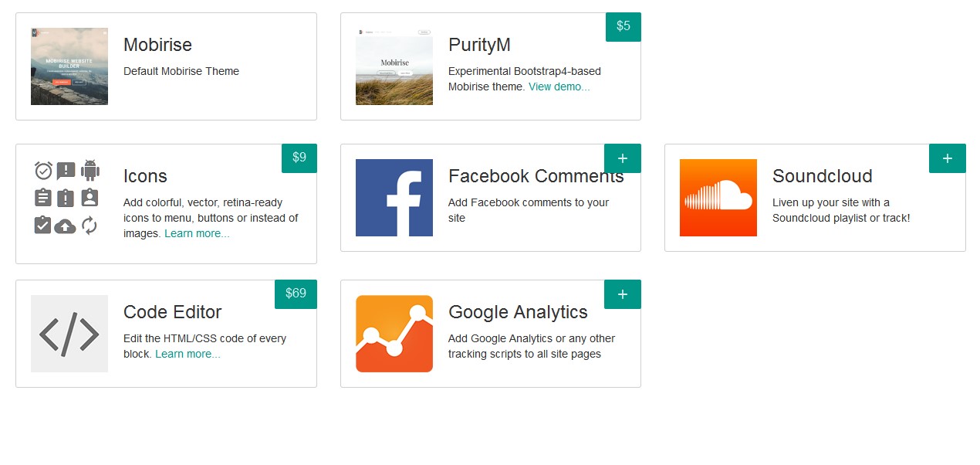Open PurityM "View demo..." link
980x465 pixels.
click(559, 87)
